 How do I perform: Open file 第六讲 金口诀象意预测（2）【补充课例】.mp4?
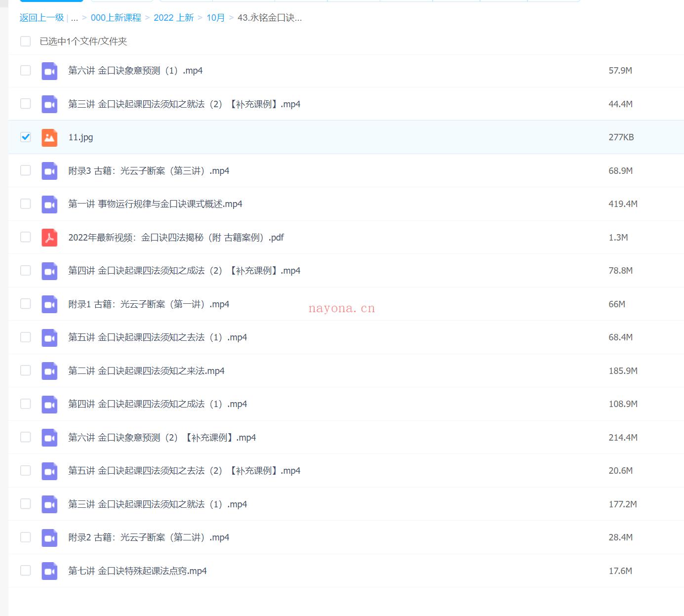(x=162, y=438)
